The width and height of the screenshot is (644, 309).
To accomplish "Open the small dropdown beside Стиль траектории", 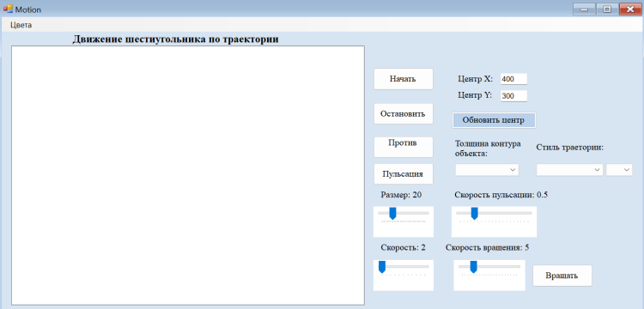I will point(619,170).
